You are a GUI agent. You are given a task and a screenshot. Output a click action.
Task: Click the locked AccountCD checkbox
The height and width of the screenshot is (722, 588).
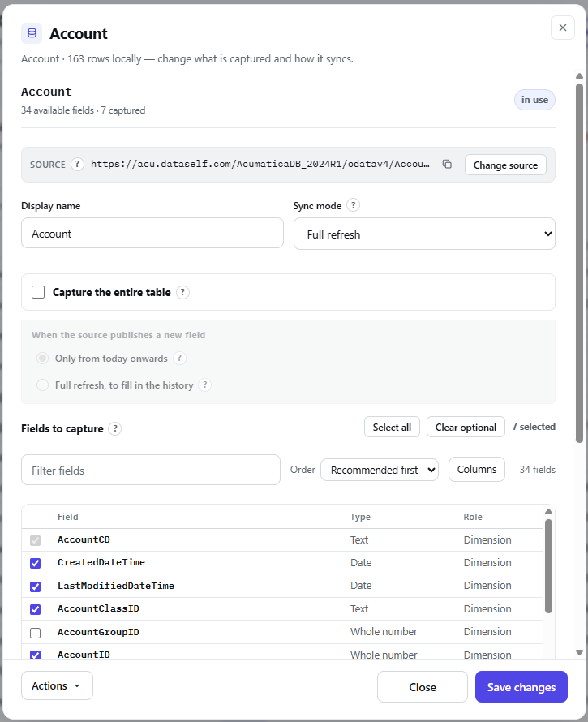36,540
